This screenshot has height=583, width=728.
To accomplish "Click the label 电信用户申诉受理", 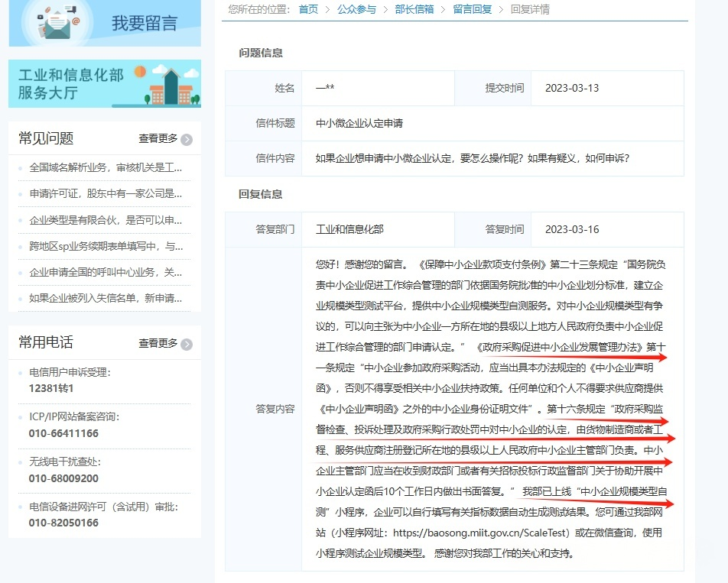I will [70, 372].
